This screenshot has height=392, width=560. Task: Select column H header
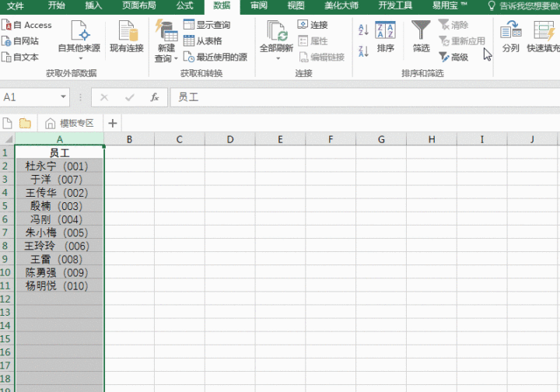click(x=432, y=139)
